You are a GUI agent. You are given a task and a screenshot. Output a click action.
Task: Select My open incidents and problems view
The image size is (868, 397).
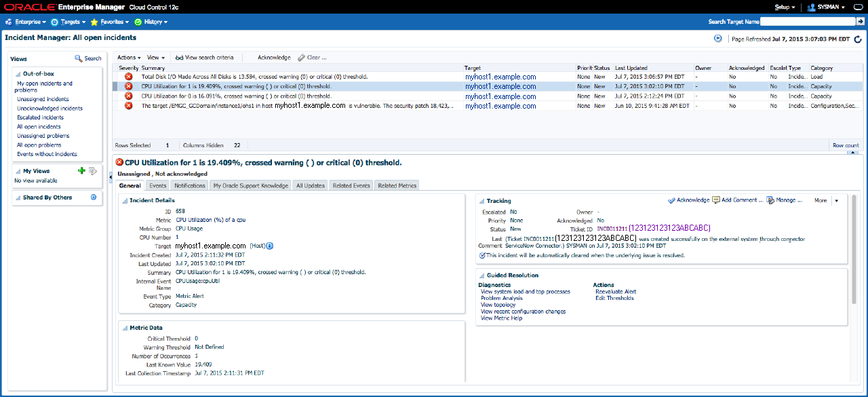[x=45, y=87]
